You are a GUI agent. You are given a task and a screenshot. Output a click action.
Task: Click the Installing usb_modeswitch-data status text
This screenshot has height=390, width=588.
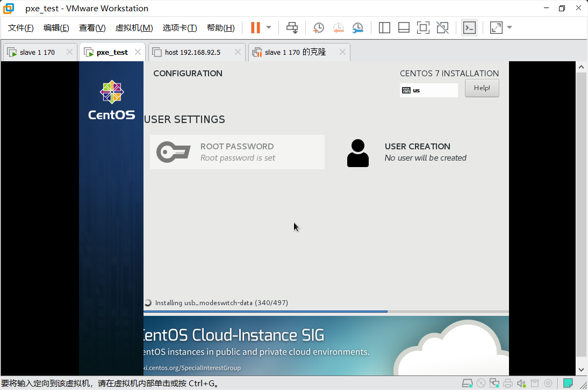221,303
